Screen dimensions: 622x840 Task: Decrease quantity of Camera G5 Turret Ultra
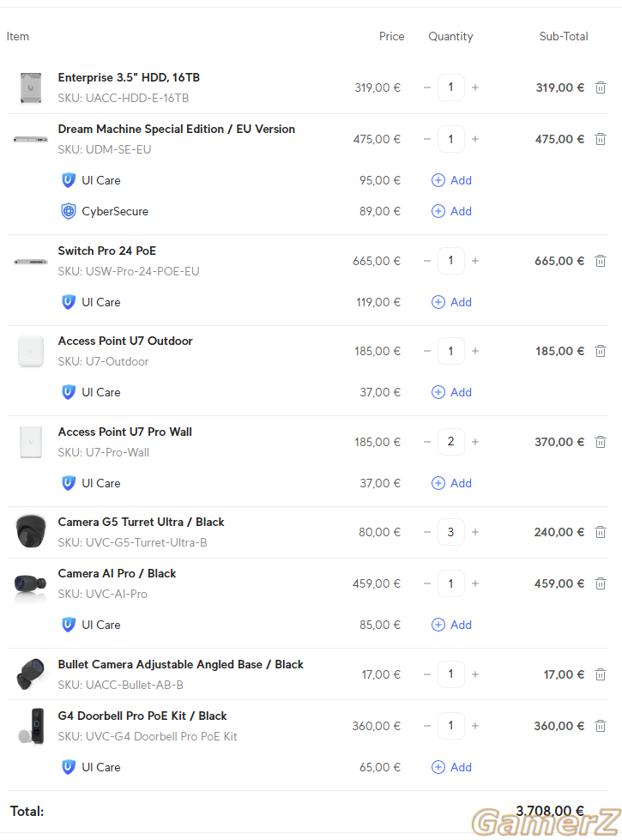click(427, 532)
